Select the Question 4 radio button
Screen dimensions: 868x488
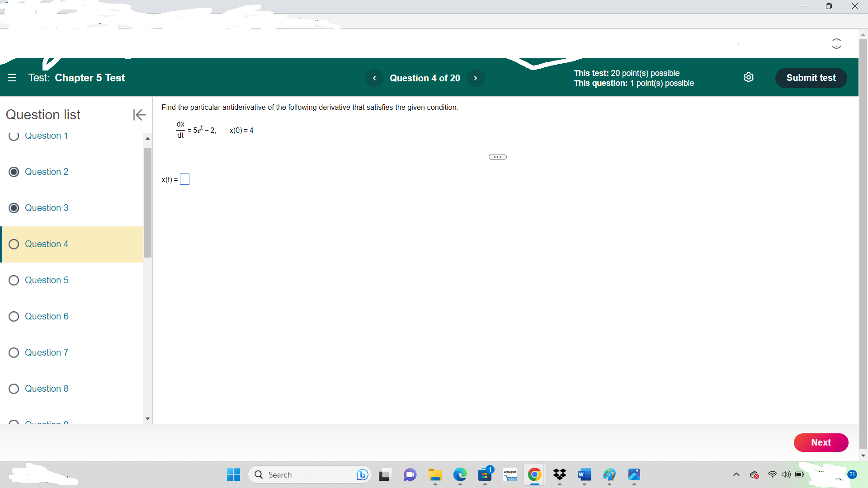tap(14, 244)
